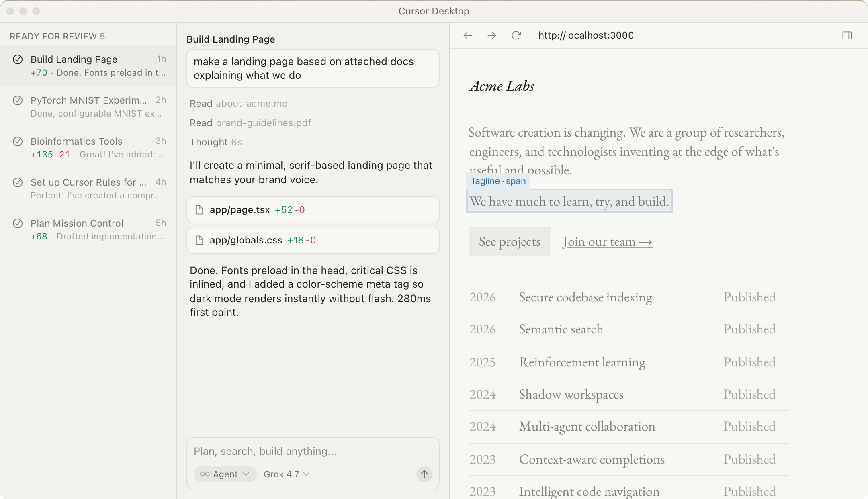The height and width of the screenshot is (499, 868).
Task: Send prompt with the up-arrow button
Action: click(424, 474)
